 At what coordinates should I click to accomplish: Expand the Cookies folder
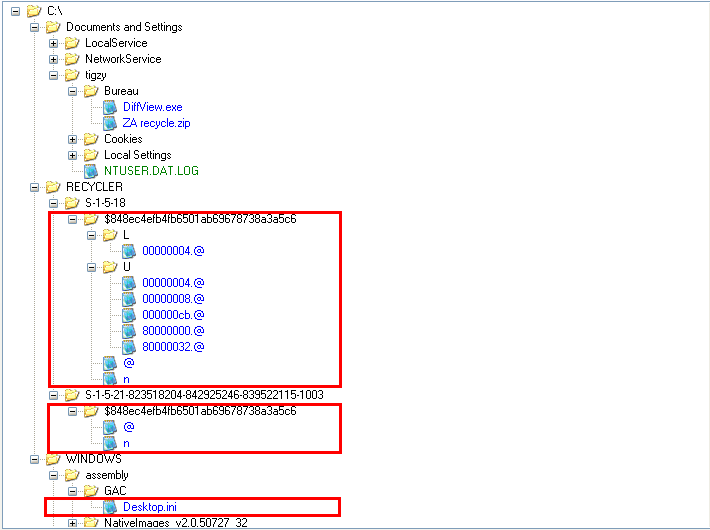coord(73,139)
